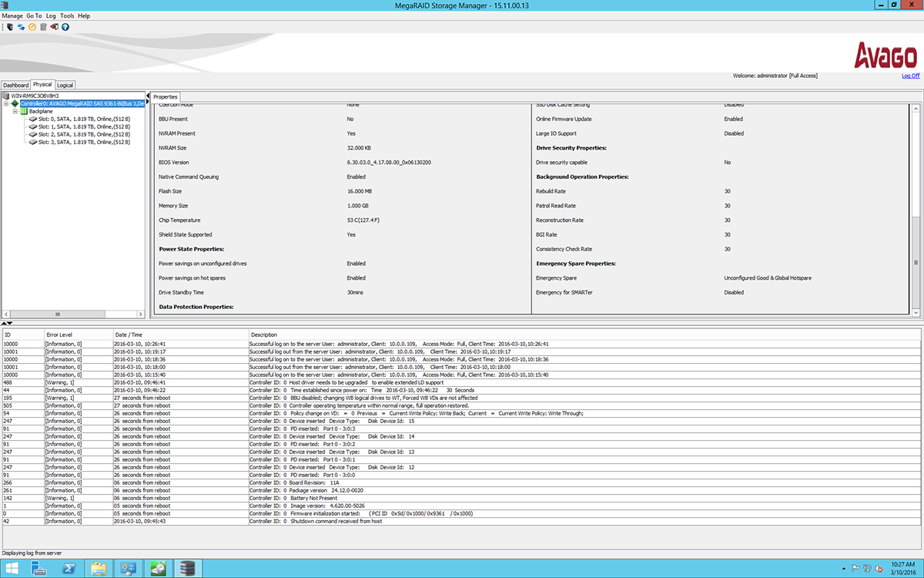The image size is (924, 578).
Task: Click the Log Off link
Action: (x=909, y=76)
